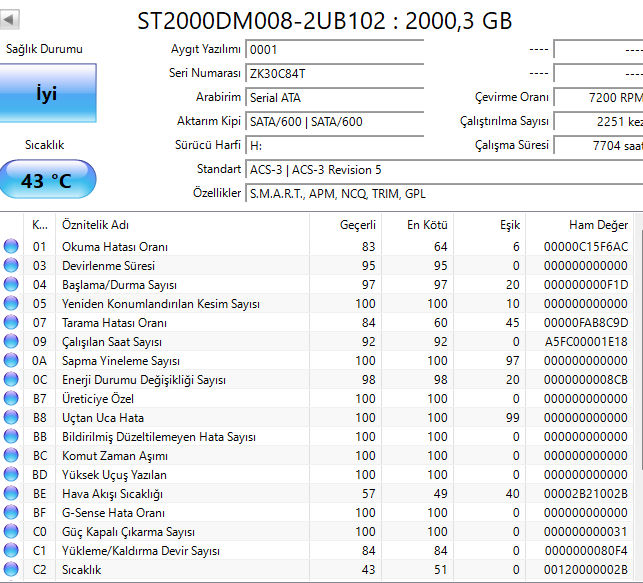This screenshot has height=583, width=643.
Task: Select Yeniden Konumlandırılan Kesim Sayısı attribute name
Action: coord(161,304)
